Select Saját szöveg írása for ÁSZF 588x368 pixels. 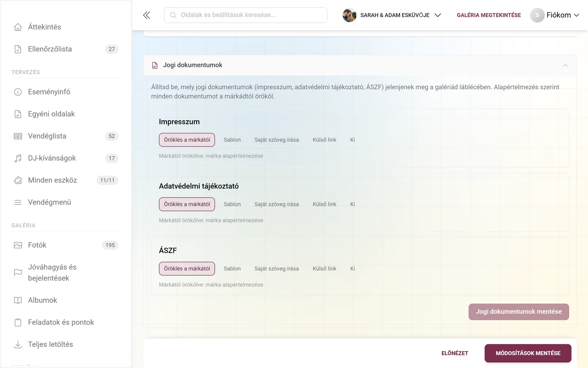(x=277, y=269)
